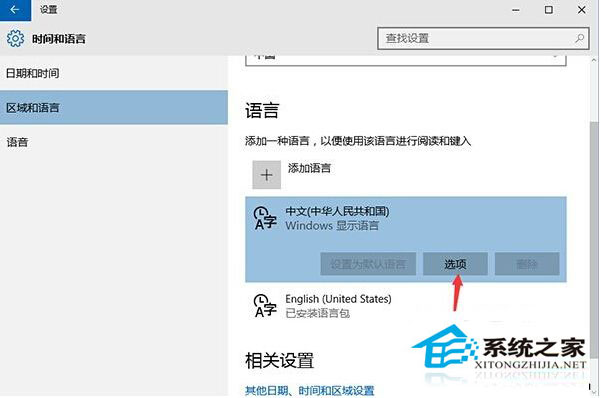Click 添加语言 label
This screenshot has height=398, width=601.
coord(309,168)
